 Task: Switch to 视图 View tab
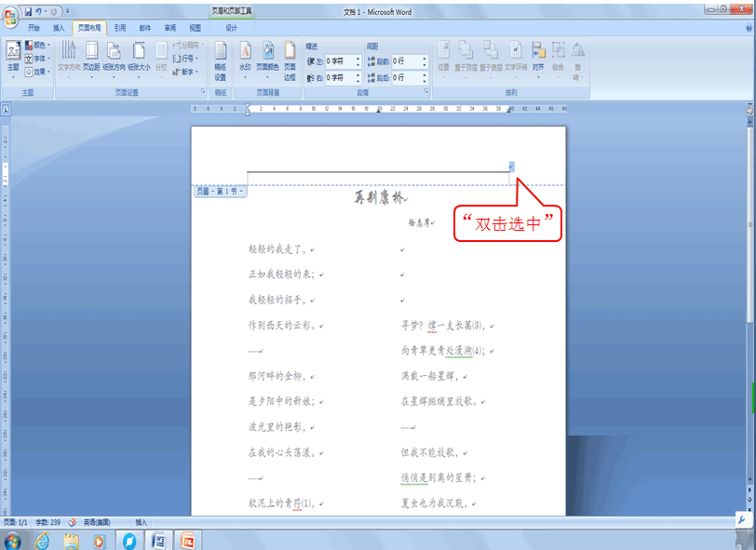tap(196, 28)
